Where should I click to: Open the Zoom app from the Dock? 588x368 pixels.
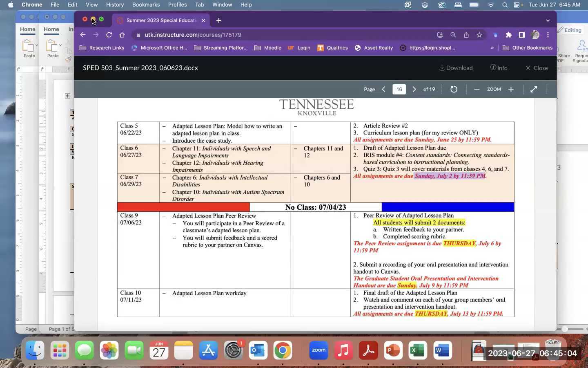[x=318, y=350]
